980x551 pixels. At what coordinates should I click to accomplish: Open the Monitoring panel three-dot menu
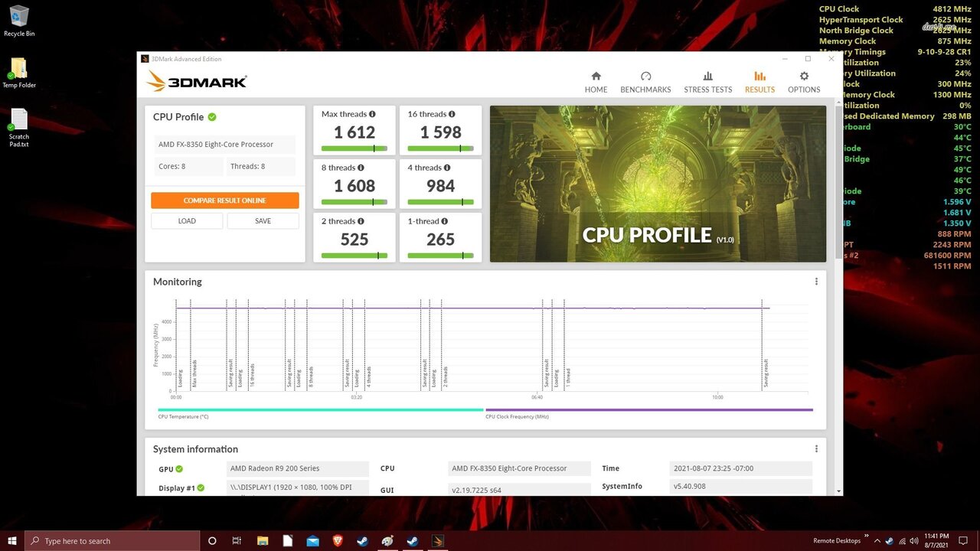click(x=816, y=282)
